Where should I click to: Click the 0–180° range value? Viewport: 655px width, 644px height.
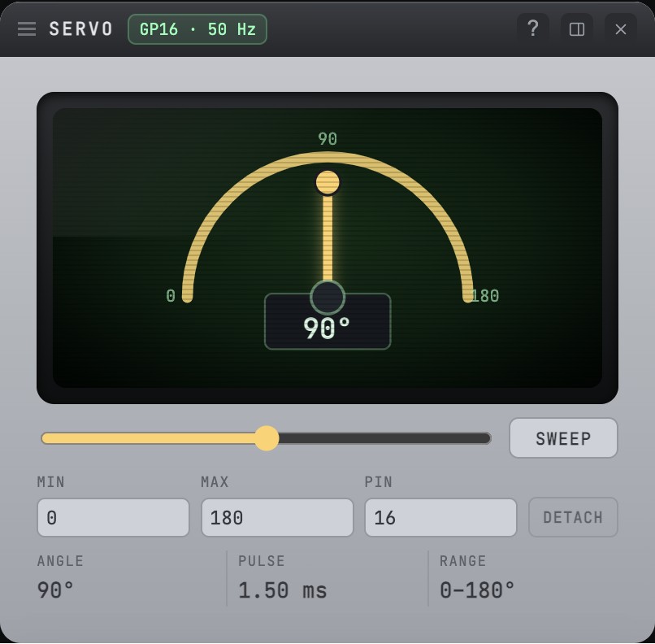(x=477, y=590)
